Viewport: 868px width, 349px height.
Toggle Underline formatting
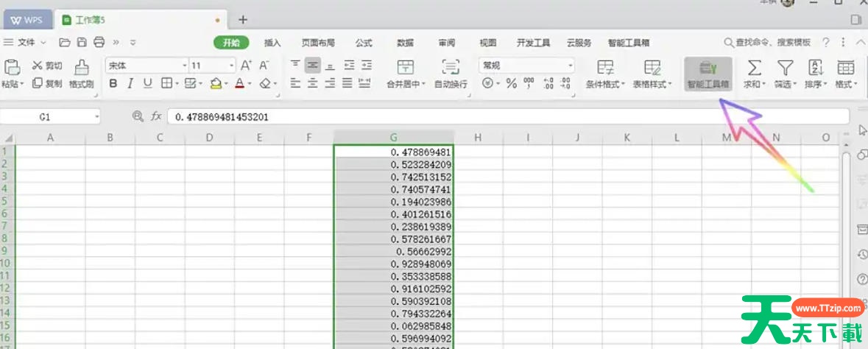click(x=148, y=83)
